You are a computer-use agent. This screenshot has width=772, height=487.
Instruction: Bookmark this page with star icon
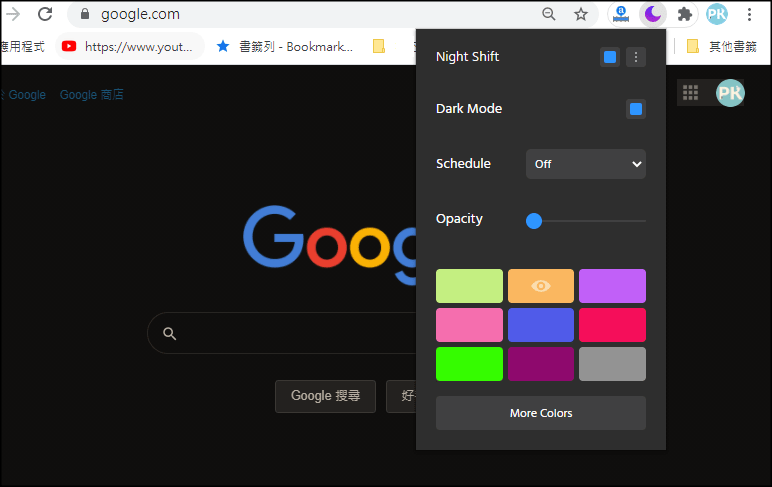581,14
